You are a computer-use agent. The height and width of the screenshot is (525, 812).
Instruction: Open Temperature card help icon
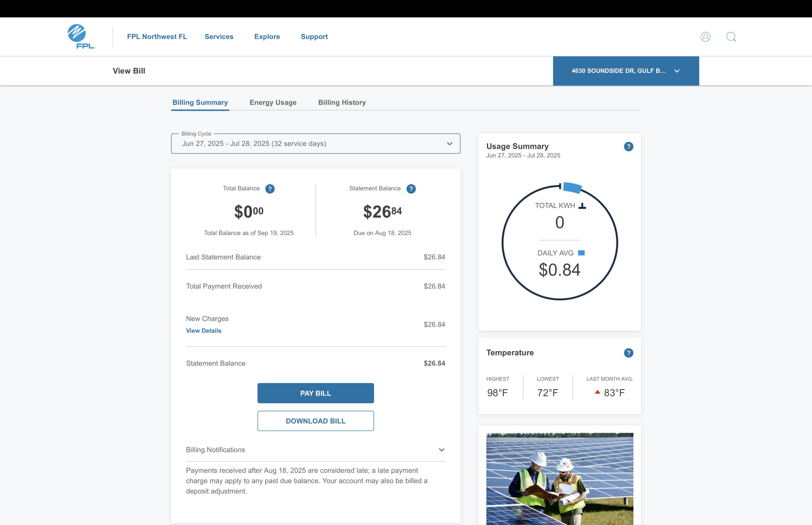point(628,353)
